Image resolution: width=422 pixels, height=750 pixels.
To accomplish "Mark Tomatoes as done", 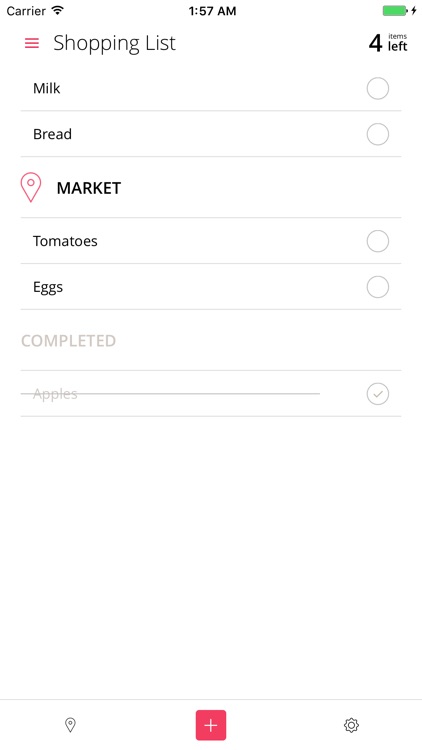I will point(378,241).
